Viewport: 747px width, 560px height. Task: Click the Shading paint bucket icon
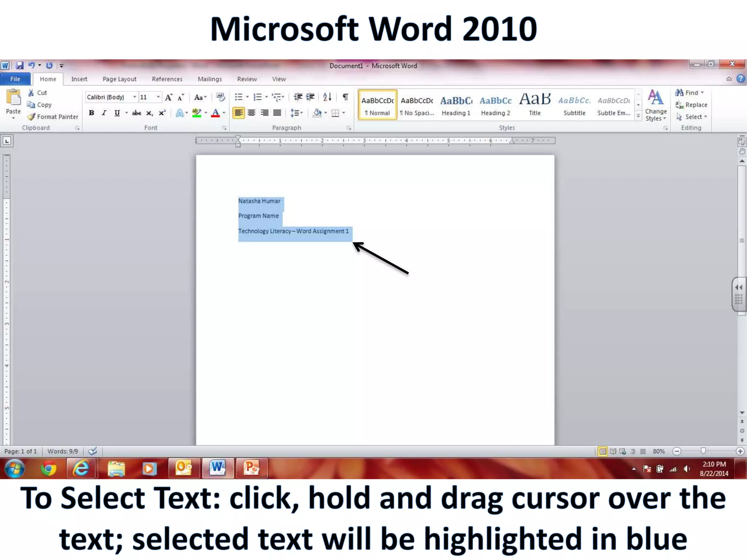(317, 113)
